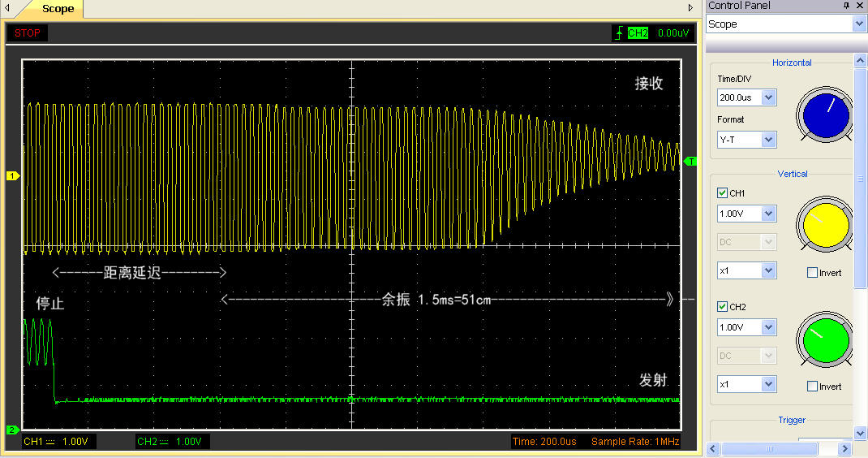Click the 发射 waveform annotation
The width and height of the screenshot is (868, 458).
point(653,380)
